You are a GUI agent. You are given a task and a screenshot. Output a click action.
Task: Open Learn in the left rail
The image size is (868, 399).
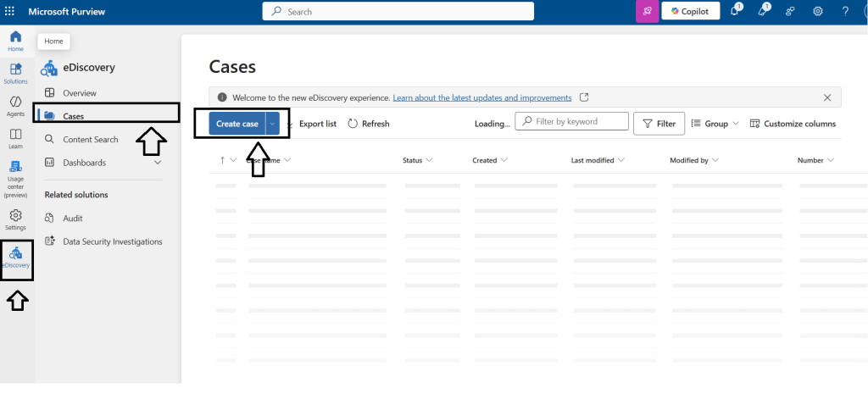coord(15,139)
